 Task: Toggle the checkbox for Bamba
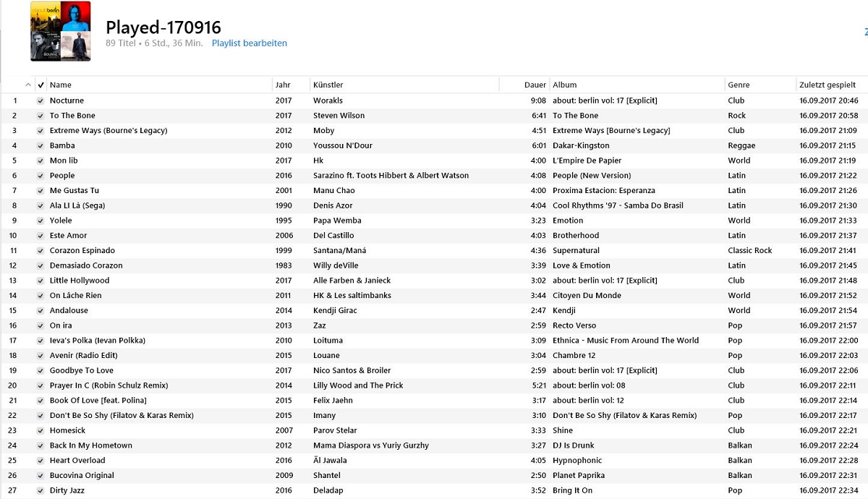(x=41, y=145)
